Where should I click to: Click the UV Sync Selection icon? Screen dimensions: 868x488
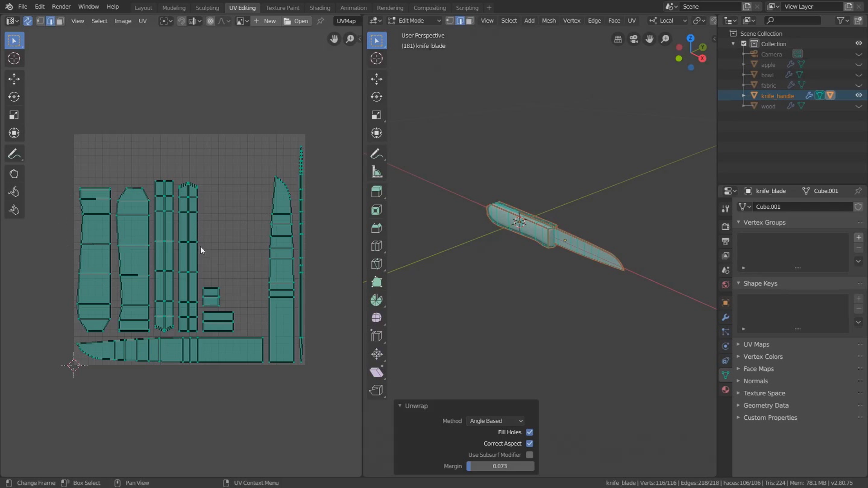point(28,21)
